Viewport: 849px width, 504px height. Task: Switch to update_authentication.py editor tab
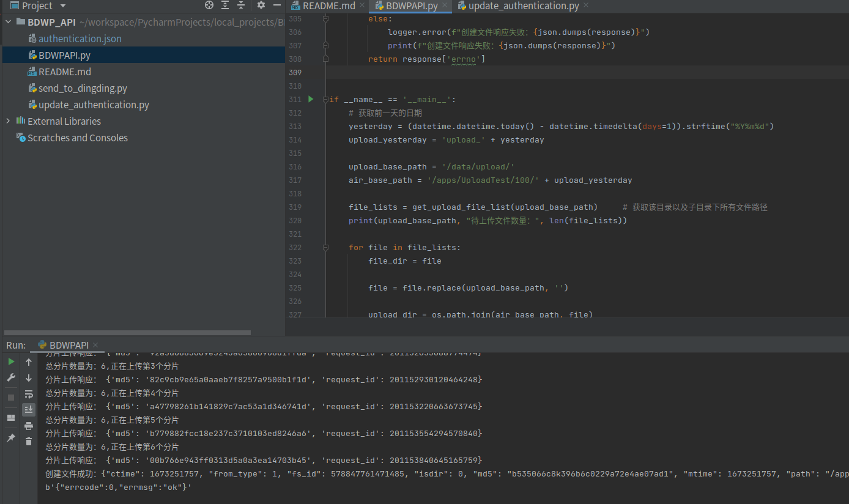coord(524,6)
